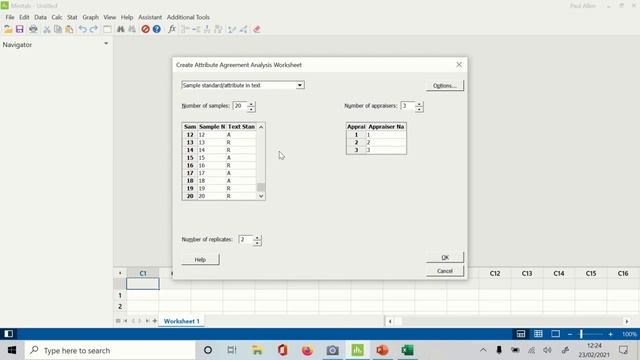Image resolution: width=640 pixels, height=360 pixels.
Task: Select Text Standard cell for sample 12
Action: pos(241,135)
